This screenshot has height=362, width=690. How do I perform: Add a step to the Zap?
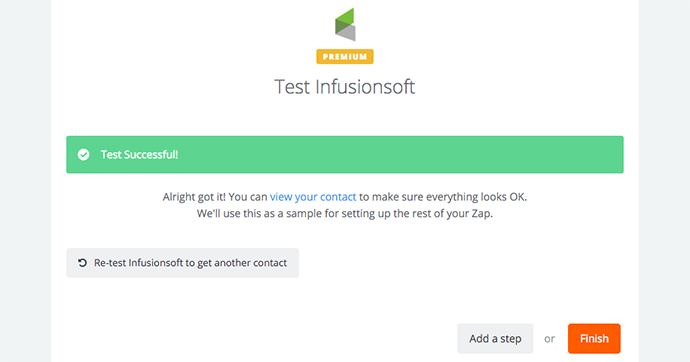495,339
